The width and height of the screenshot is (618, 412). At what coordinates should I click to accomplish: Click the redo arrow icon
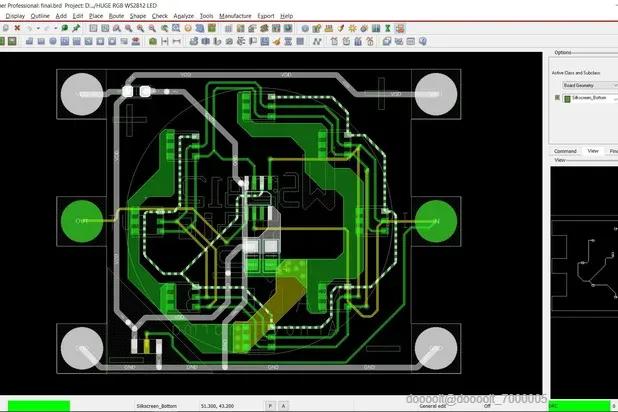47,28
